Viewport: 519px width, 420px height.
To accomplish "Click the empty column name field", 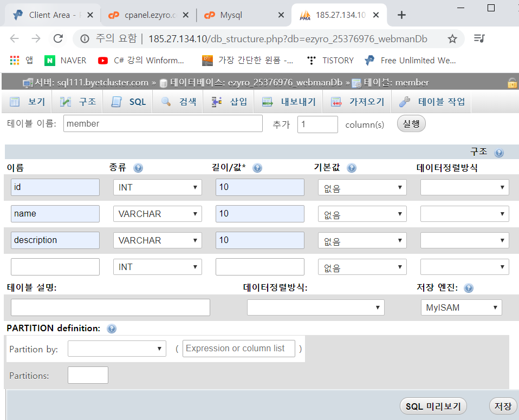I will tap(55, 266).
